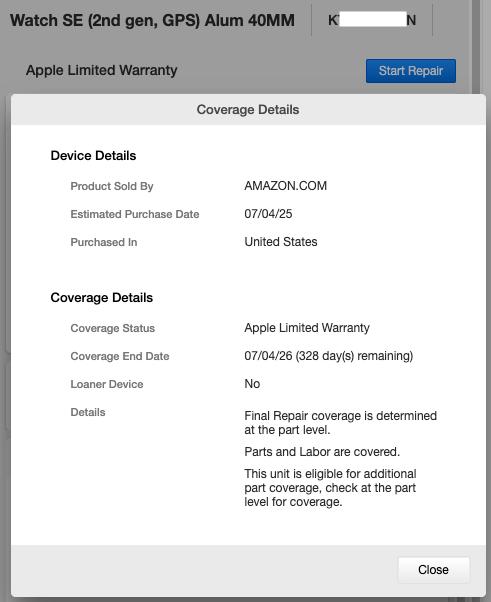Screen dimensions: 491x602
Task: Select the 07/04/25 estimated purchase date
Action: 268,214
